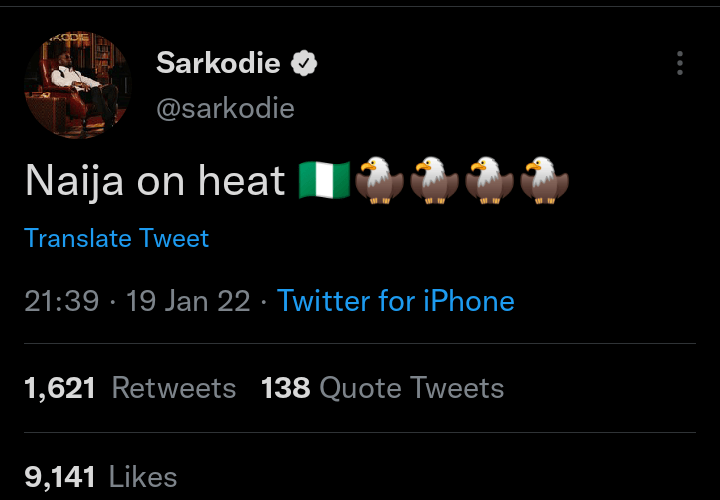720x500 pixels.
Task: Open Sarkodie's profile picture
Action: [78, 85]
